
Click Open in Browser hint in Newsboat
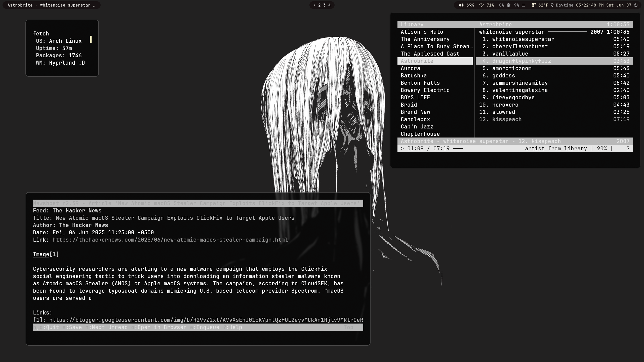pyautogui.click(x=159, y=327)
